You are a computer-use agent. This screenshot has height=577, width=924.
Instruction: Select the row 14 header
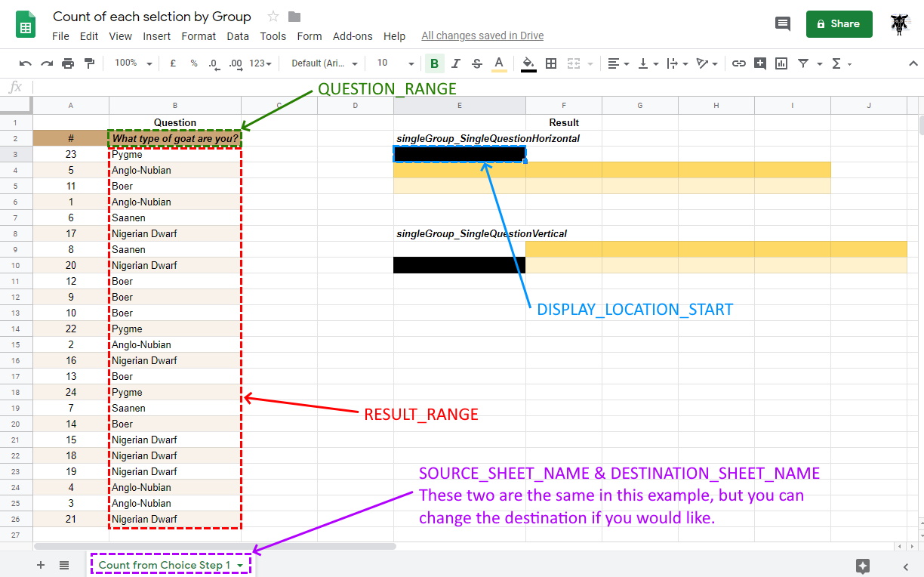tap(16, 329)
